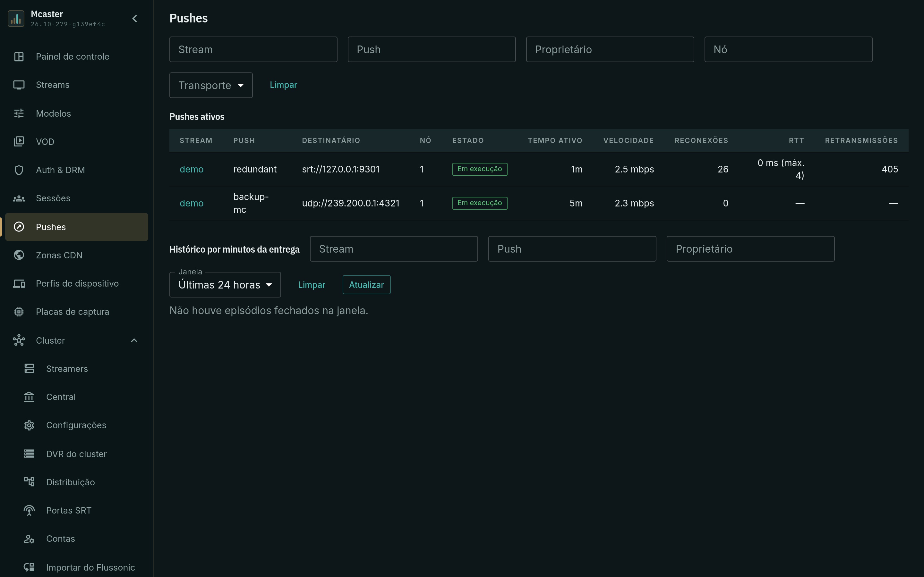
Task: Open the Janela Últimas 24 horas dropdown
Action: pos(225,285)
